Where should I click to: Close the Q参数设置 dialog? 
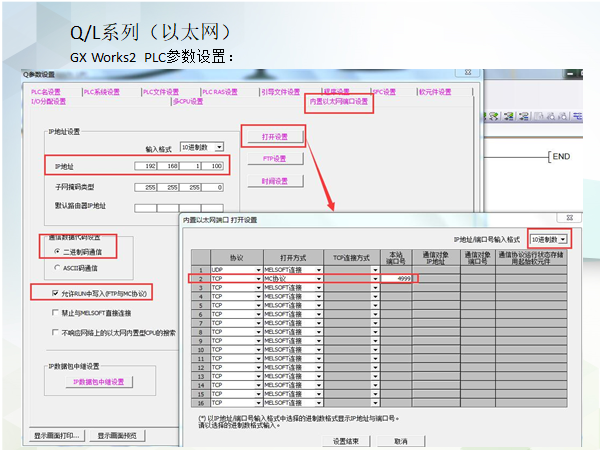coord(468,72)
